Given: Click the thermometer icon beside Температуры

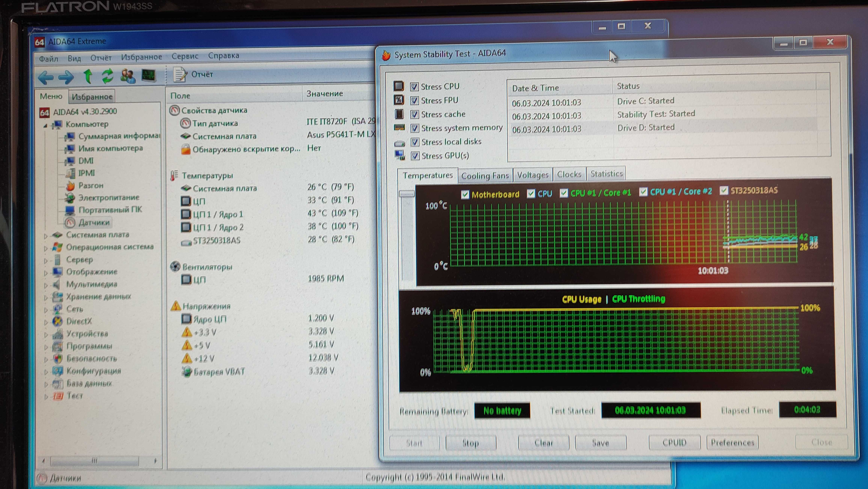Looking at the screenshot, I should [x=174, y=176].
